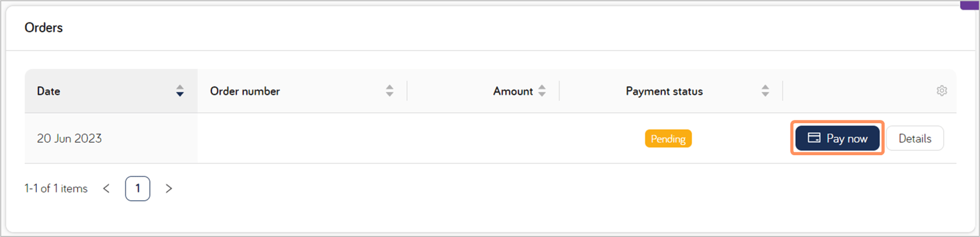
Task: Open table column settings gear icon
Action: point(942,91)
